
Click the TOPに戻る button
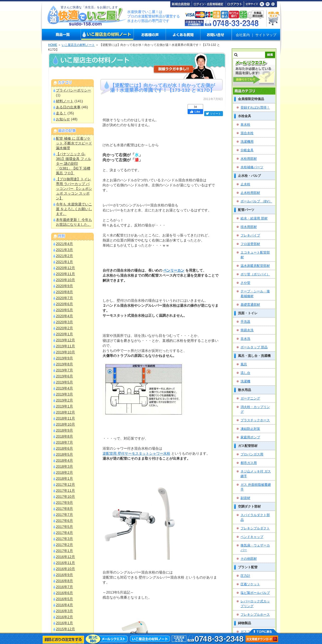263,631
